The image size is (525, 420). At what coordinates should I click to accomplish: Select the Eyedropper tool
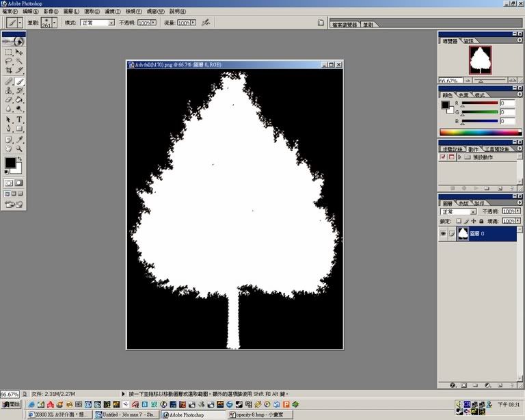(x=19, y=140)
